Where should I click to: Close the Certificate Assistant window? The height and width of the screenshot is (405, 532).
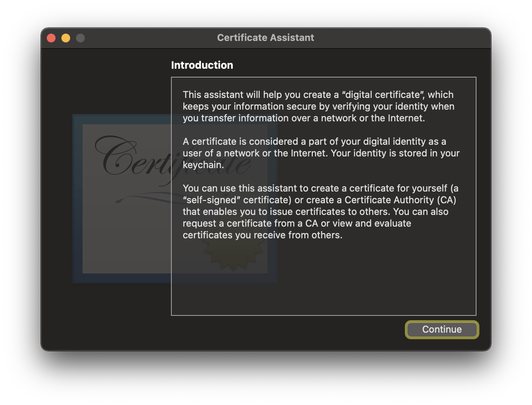point(51,38)
